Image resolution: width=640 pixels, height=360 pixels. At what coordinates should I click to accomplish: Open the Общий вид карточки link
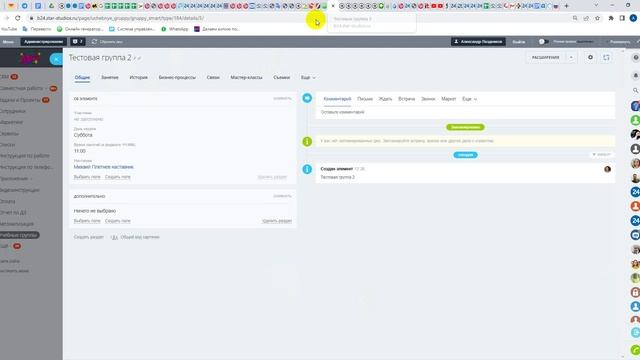click(140, 237)
